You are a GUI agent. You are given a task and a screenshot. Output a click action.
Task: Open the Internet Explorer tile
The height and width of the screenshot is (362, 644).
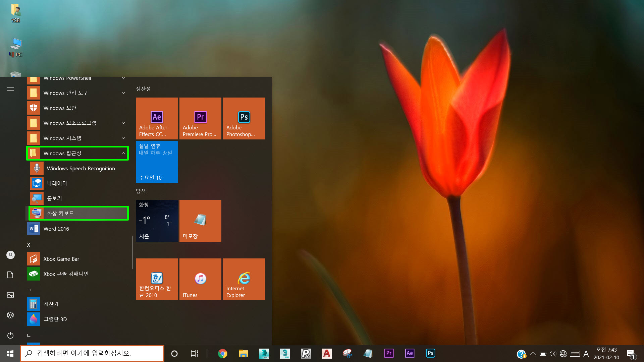244,279
